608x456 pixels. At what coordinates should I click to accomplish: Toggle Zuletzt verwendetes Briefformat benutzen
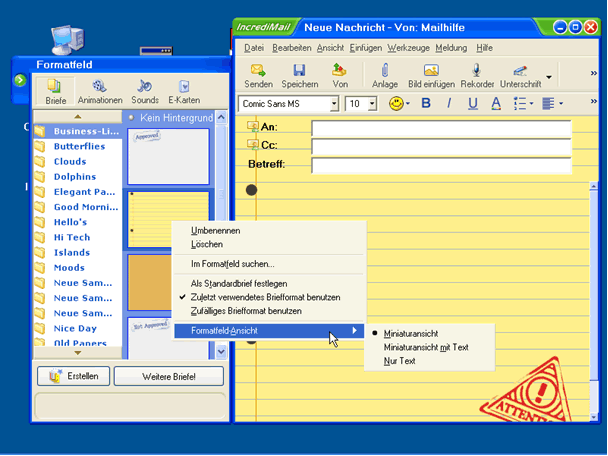(x=265, y=297)
